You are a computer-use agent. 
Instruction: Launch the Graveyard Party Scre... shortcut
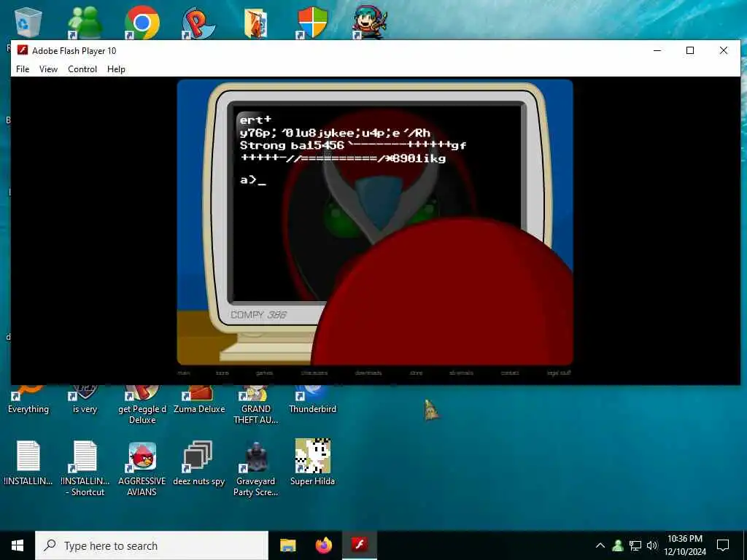[x=256, y=469]
